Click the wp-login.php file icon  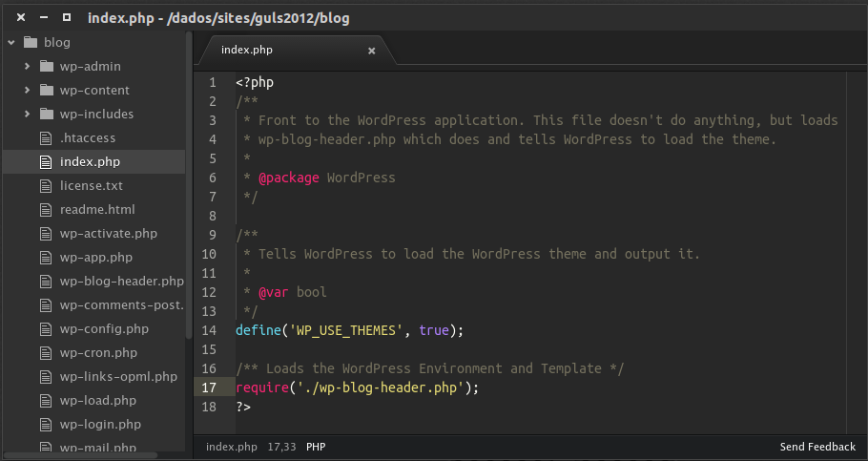(x=46, y=424)
